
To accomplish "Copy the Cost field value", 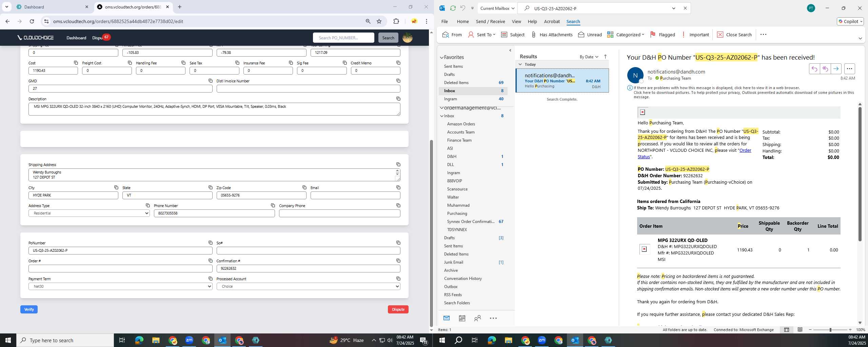I will click(x=76, y=63).
